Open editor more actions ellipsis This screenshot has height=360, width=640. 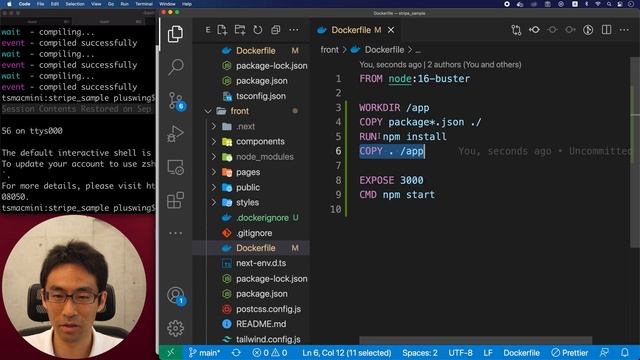[x=624, y=30]
